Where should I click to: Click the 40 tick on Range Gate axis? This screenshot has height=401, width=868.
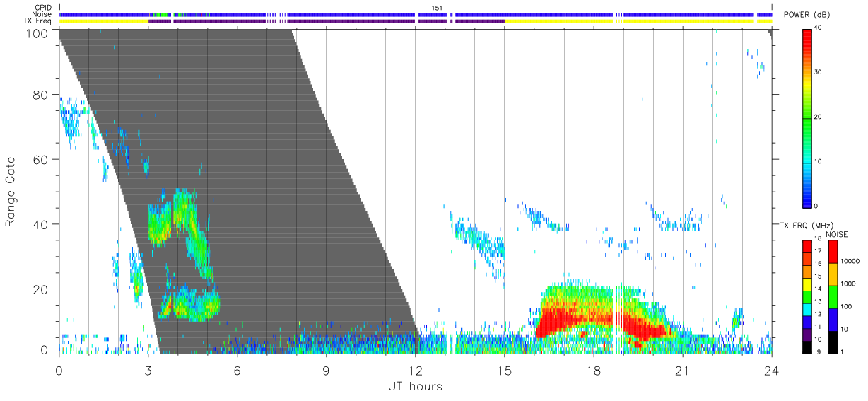[x=42, y=224]
